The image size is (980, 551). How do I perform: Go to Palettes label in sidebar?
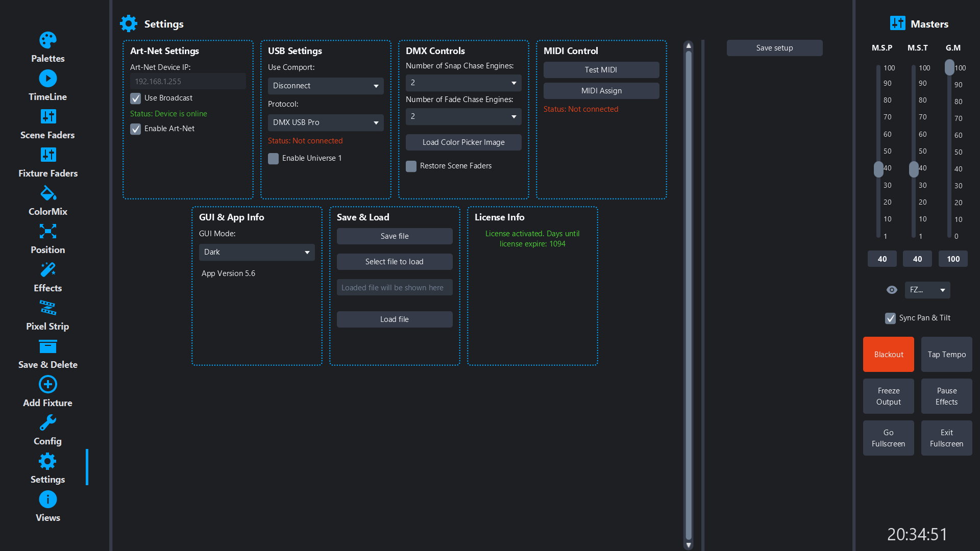(x=48, y=59)
